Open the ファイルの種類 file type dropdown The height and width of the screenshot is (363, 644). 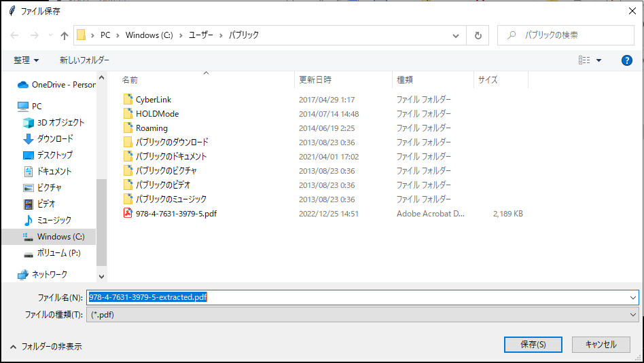pyautogui.click(x=362, y=315)
